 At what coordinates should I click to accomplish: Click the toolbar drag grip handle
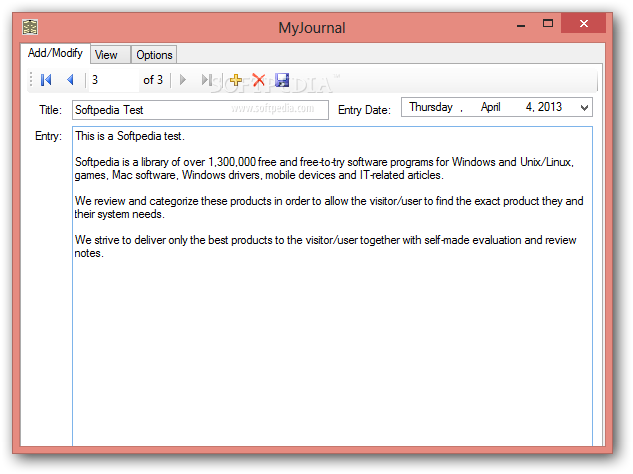click(31, 80)
